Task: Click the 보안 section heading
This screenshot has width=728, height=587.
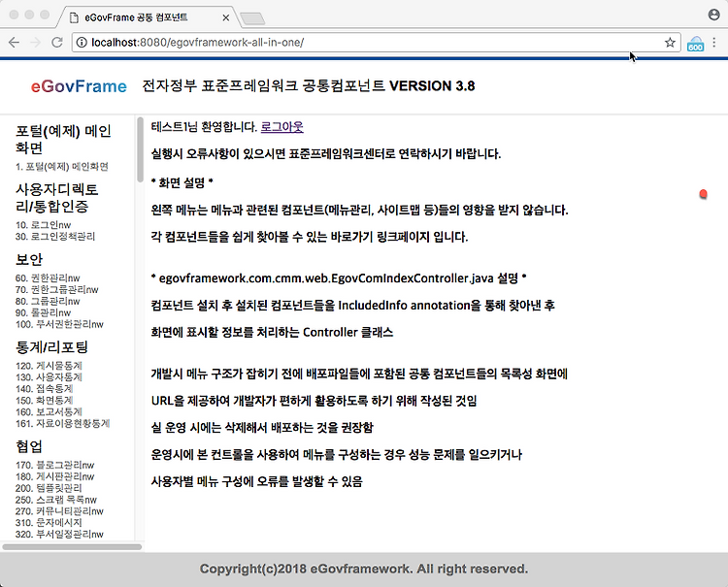Action: coord(29,259)
